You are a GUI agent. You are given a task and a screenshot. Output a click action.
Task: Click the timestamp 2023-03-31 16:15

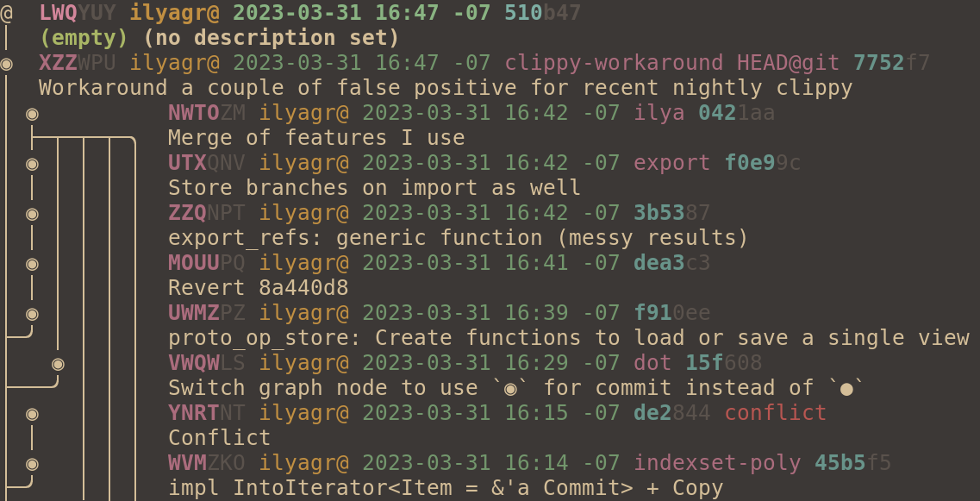tap(465, 413)
